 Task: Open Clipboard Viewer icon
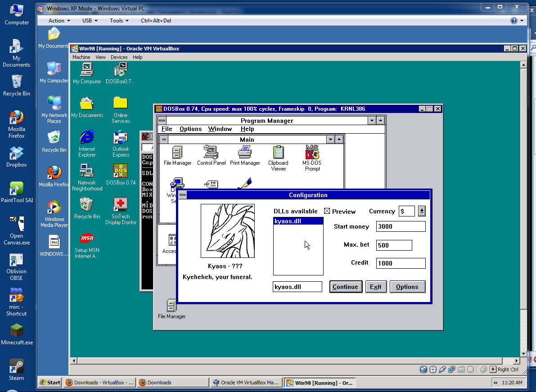click(278, 153)
